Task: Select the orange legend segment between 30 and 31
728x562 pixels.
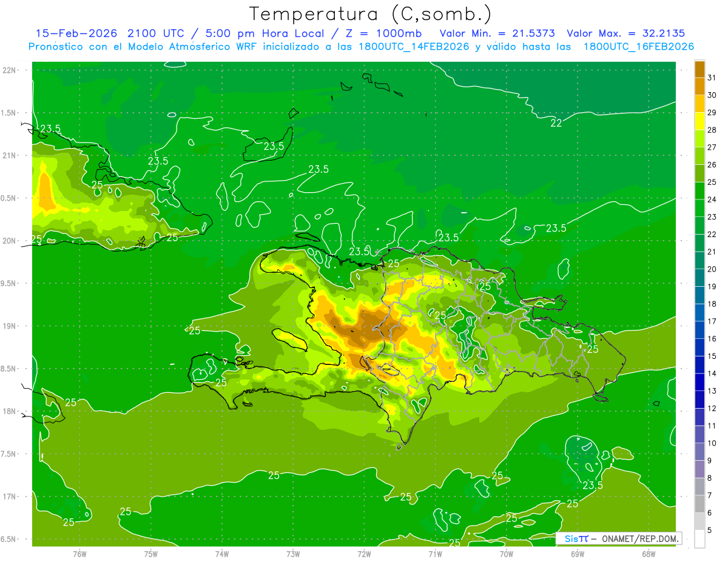Action: tap(699, 87)
